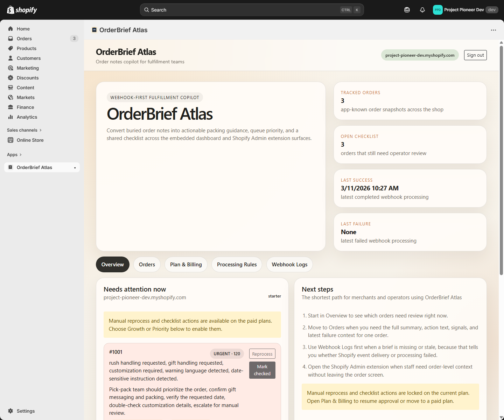Viewport: 504px width, 420px height.
Task: Click the Customers person icon
Action: coord(10,58)
